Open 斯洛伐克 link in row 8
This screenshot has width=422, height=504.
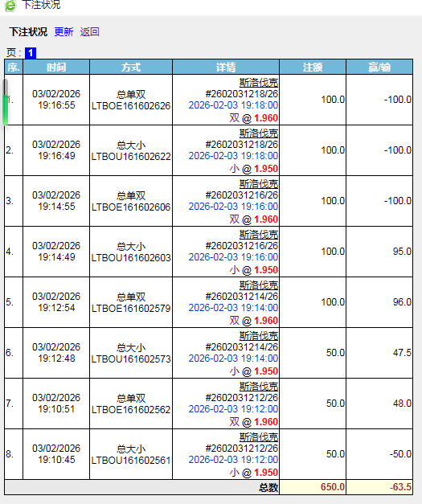259,436
